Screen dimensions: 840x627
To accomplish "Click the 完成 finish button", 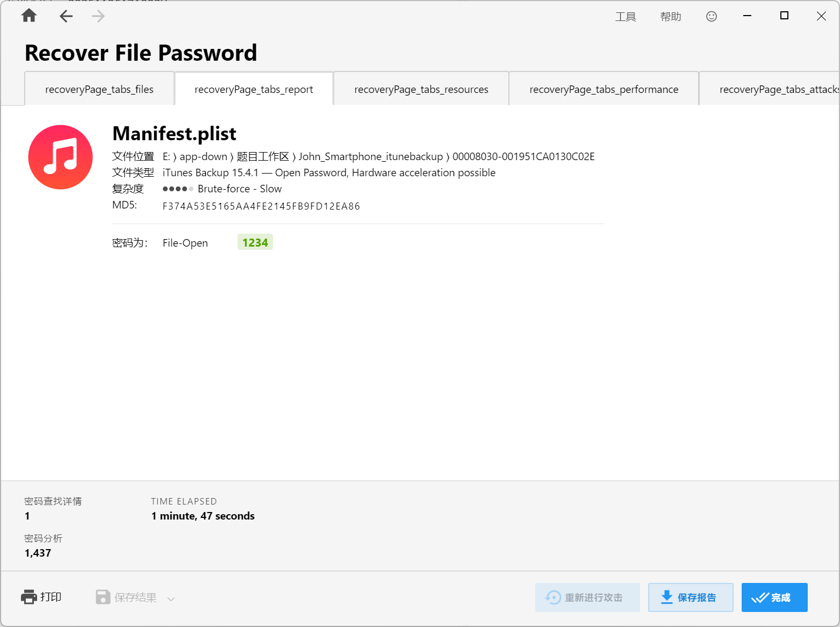I will [x=774, y=597].
